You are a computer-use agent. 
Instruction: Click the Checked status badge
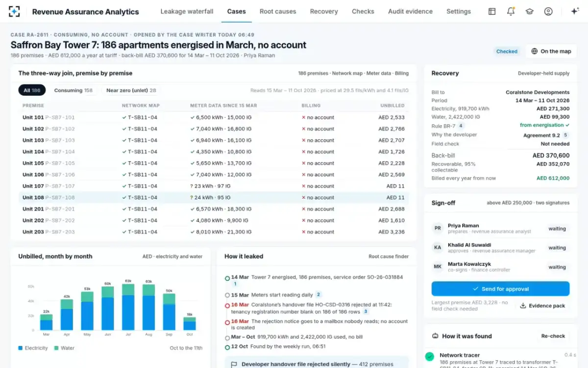coord(507,51)
